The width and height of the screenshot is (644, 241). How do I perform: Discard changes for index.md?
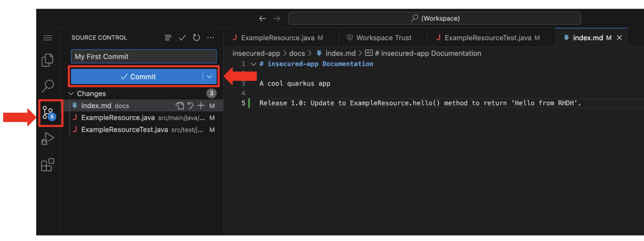click(x=190, y=106)
